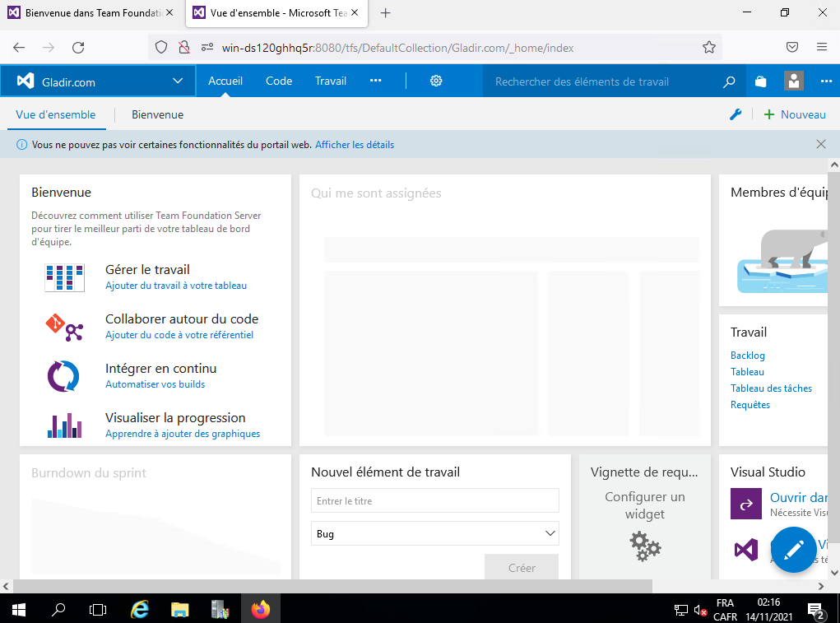The image size is (840, 623).
Task: Open the Bug work item type dropdown
Action: coord(435,533)
